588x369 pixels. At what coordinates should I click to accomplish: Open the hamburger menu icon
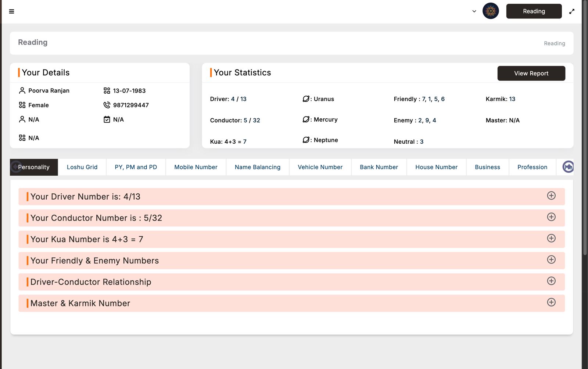[x=11, y=11]
